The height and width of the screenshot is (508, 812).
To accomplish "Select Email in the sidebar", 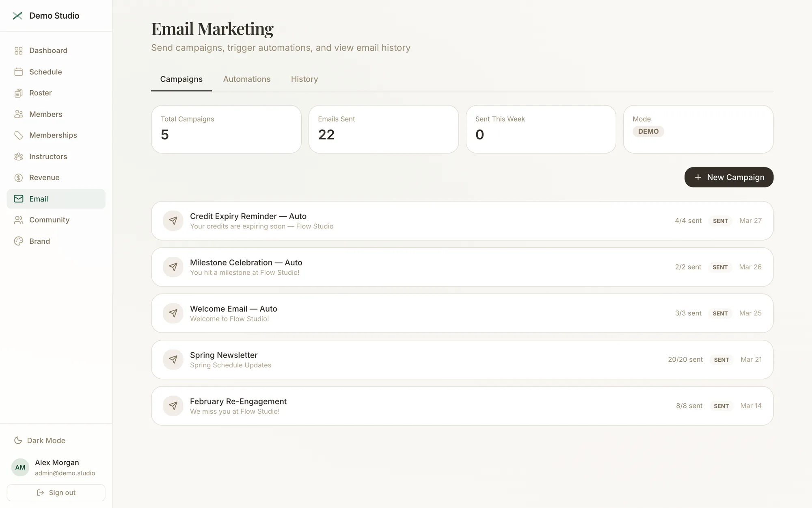I will (56, 199).
